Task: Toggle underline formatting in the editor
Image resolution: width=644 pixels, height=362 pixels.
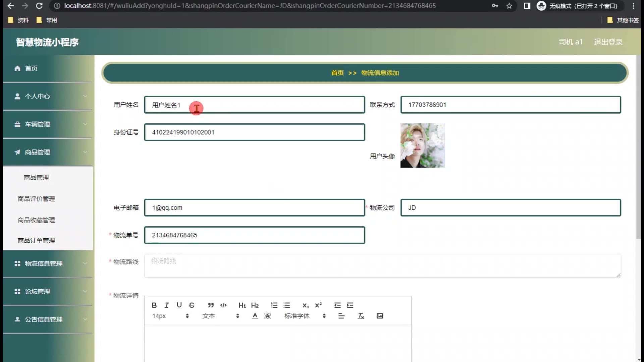Action: [x=179, y=305]
